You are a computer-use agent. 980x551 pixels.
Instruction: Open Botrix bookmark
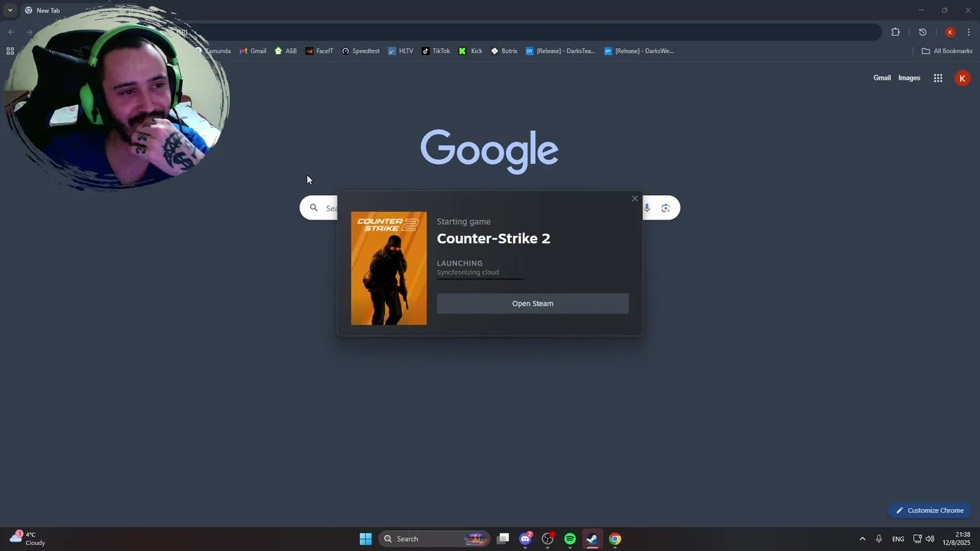(505, 51)
